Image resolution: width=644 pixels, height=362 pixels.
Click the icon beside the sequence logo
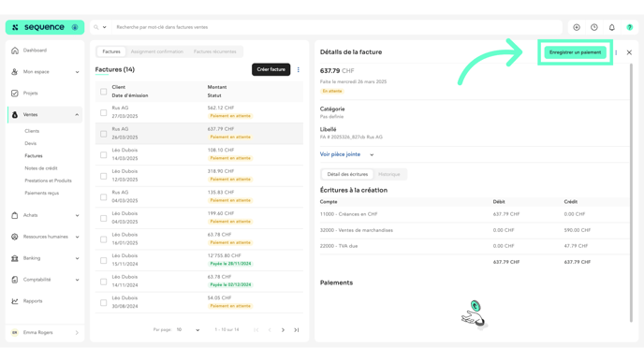(x=75, y=27)
